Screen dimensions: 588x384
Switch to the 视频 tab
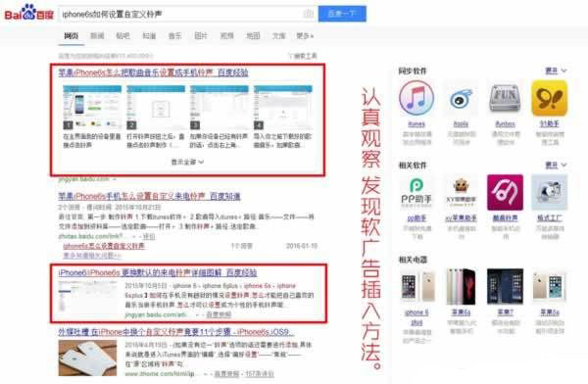(x=226, y=35)
